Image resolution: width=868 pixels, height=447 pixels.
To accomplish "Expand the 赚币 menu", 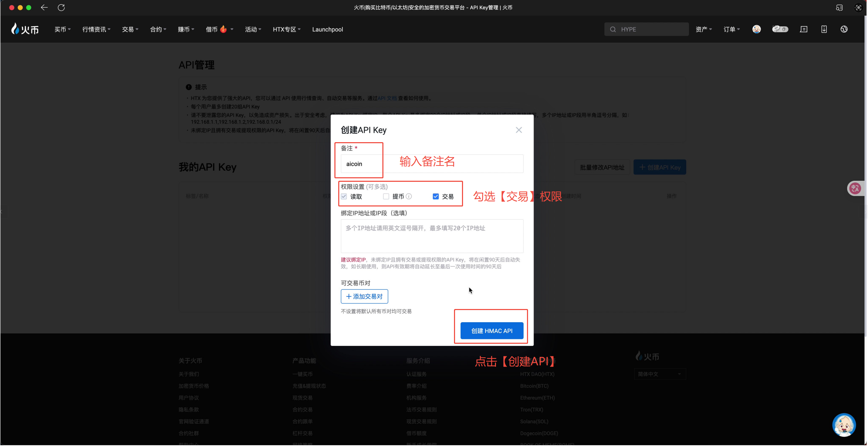I will coord(186,29).
